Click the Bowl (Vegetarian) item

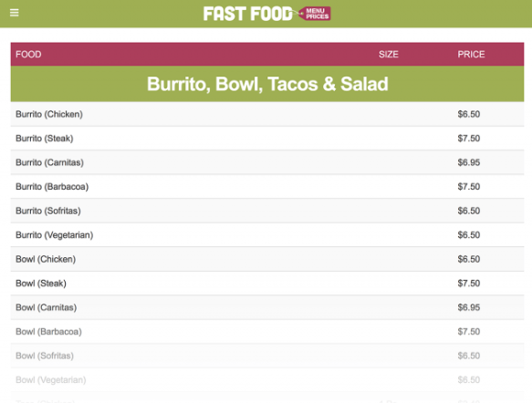pos(267,379)
